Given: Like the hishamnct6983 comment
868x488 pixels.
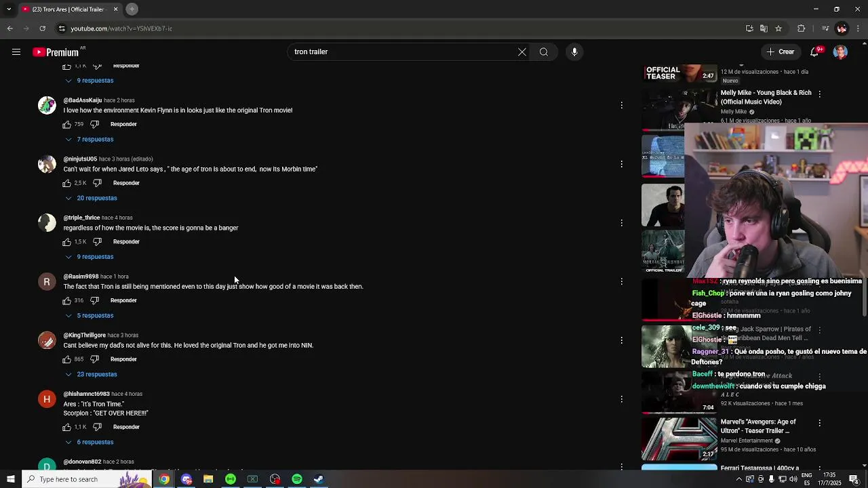Looking at the screenshot, I should tap(67, 428).
